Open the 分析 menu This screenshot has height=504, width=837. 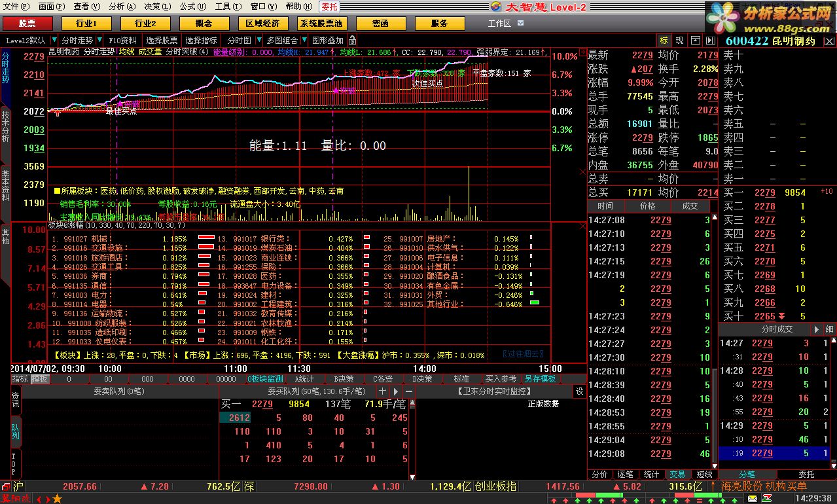122,7
